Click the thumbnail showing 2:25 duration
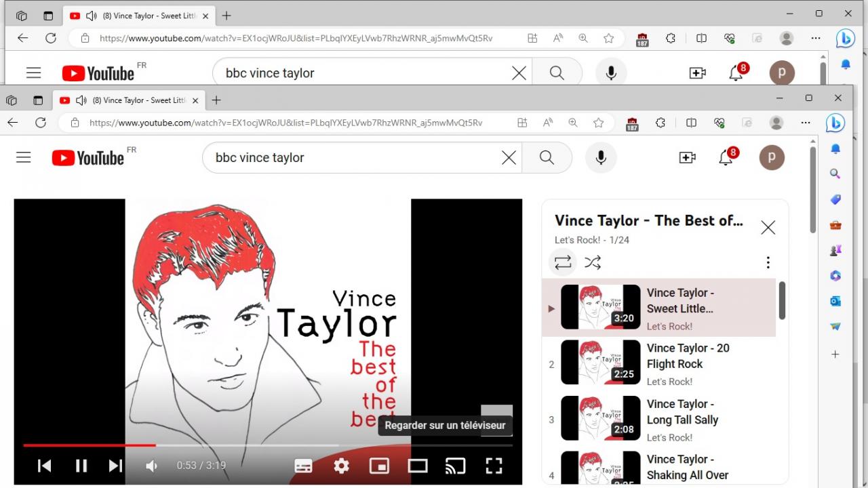Screen dimensions: 868x488 click(x=601, y=363)
